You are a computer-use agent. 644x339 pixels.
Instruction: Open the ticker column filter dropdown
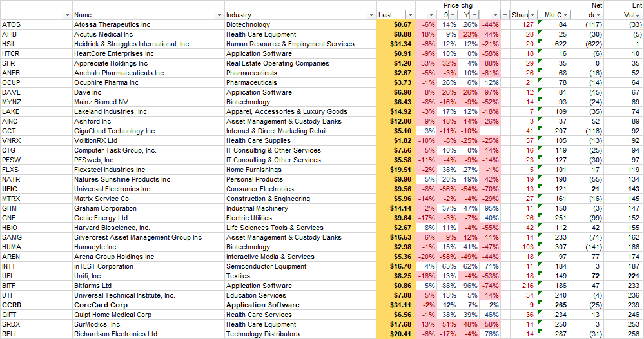click(67, 15)
